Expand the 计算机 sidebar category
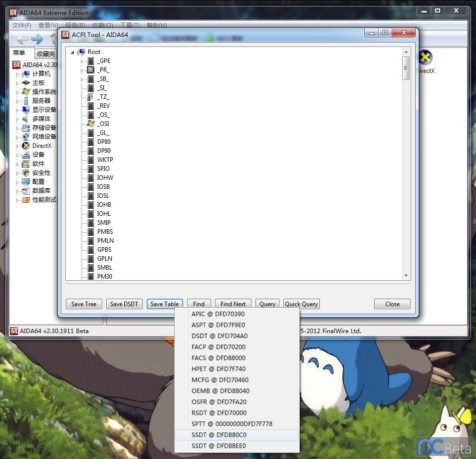The image size is (476, 459). pos(17,74)
